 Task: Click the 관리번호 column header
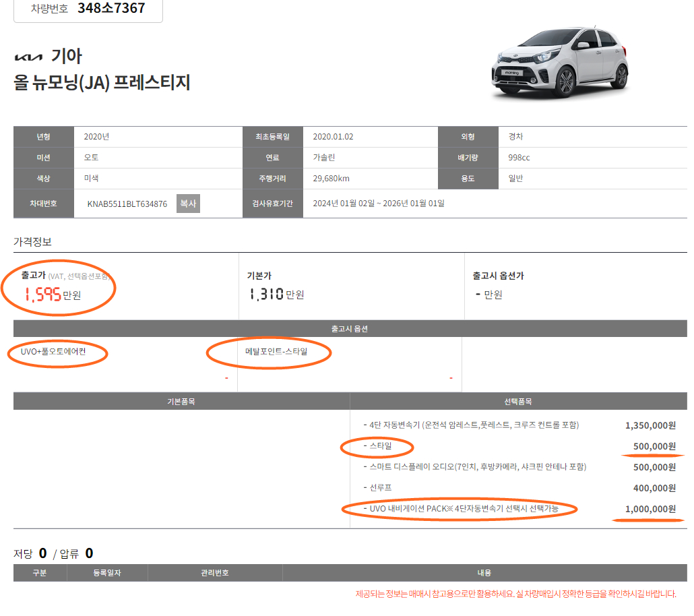click(215, 573)
